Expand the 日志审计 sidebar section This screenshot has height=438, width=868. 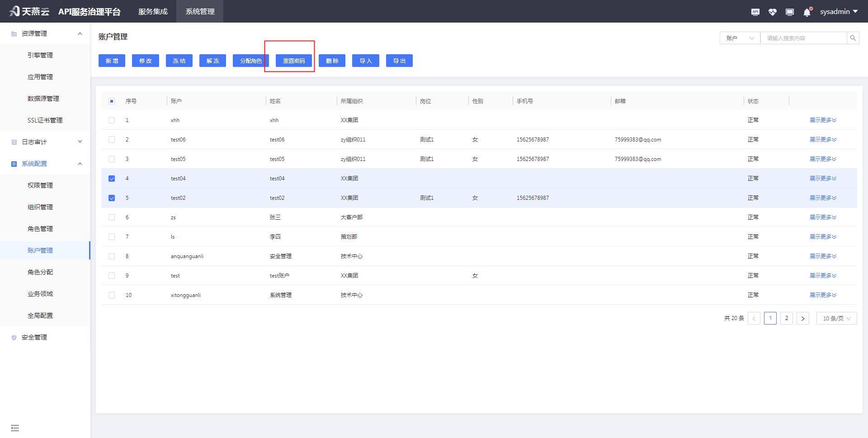[x=45, y=142]
